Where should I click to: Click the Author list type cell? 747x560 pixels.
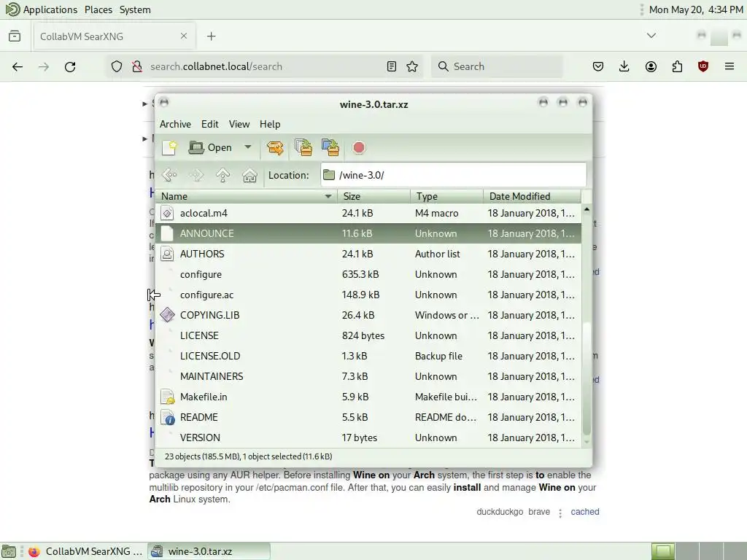pos(438,254)
